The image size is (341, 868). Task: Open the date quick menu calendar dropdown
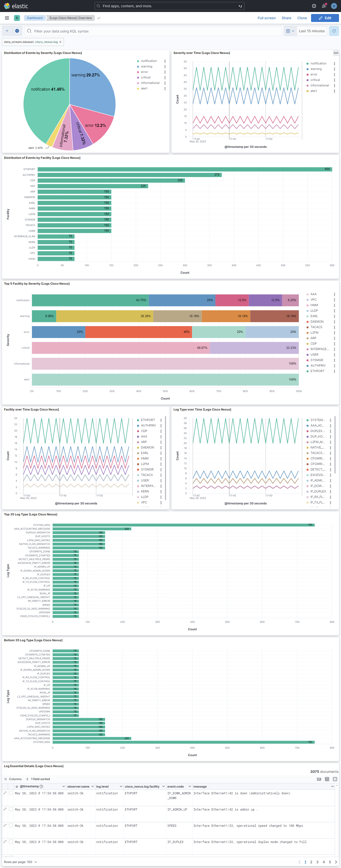pos(290,31)
